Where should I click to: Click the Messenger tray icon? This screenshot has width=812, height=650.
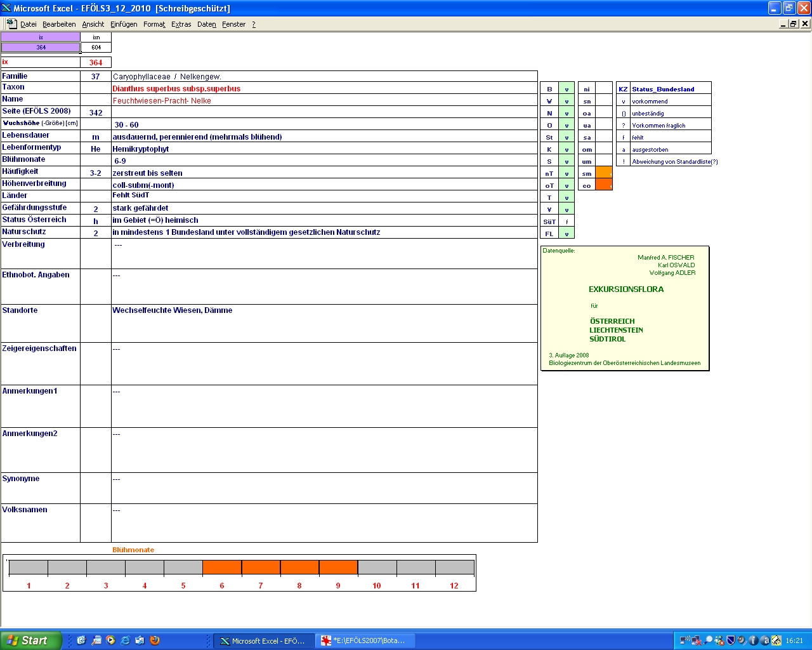[719, 640]
